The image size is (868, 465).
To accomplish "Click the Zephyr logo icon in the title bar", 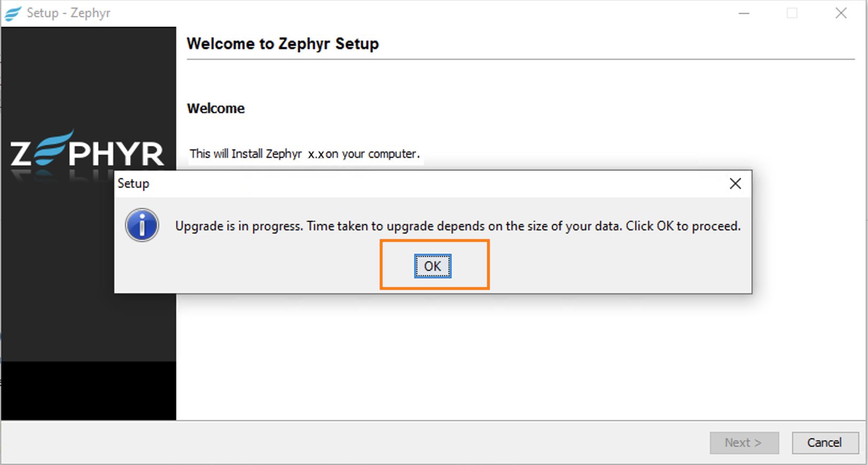I will click(12, 13).
